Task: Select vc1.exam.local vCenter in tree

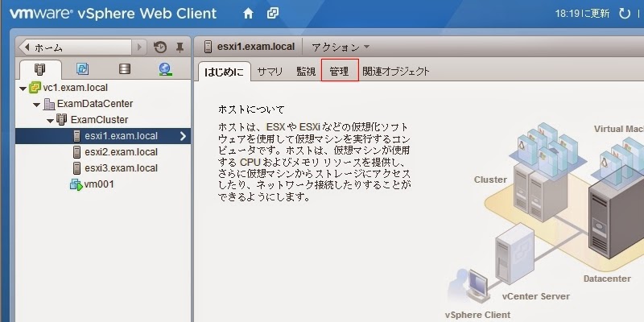Action: pos(75,88)
